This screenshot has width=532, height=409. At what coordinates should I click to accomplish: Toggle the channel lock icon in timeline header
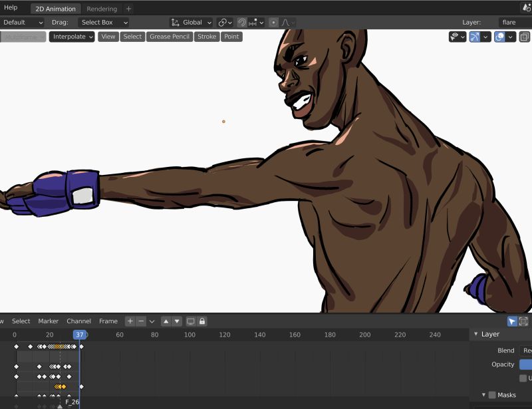point(203,321)
